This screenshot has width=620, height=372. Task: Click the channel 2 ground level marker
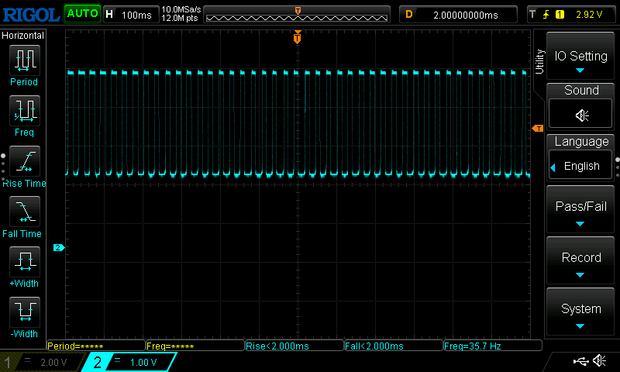[59, 247]
